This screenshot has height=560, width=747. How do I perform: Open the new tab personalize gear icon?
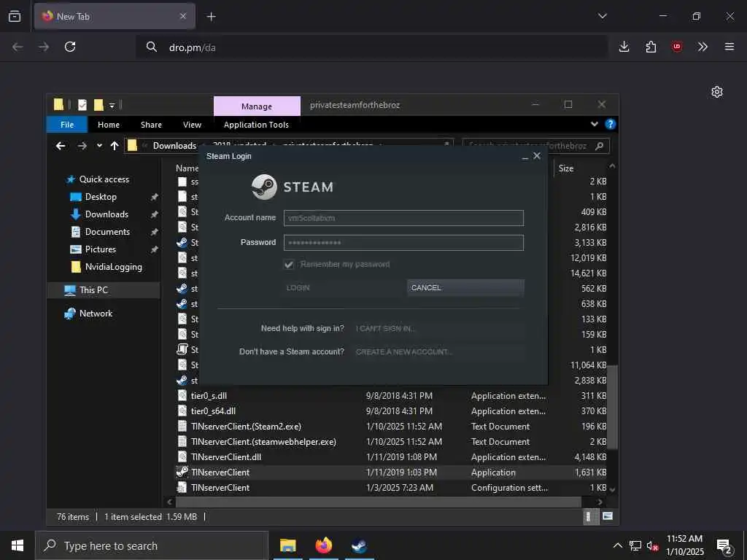click(x=717, y=92)
